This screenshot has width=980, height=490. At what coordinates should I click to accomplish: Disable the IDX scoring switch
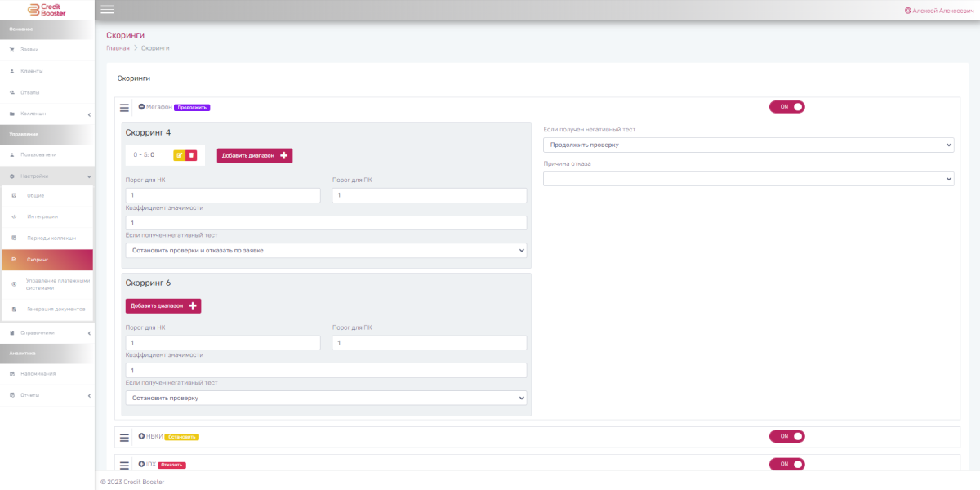786,464
